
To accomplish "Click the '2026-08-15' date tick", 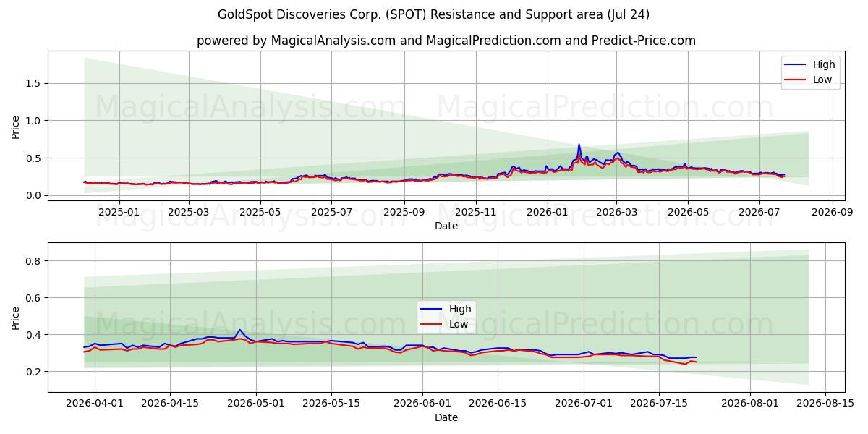I will (x=826, y=404).
